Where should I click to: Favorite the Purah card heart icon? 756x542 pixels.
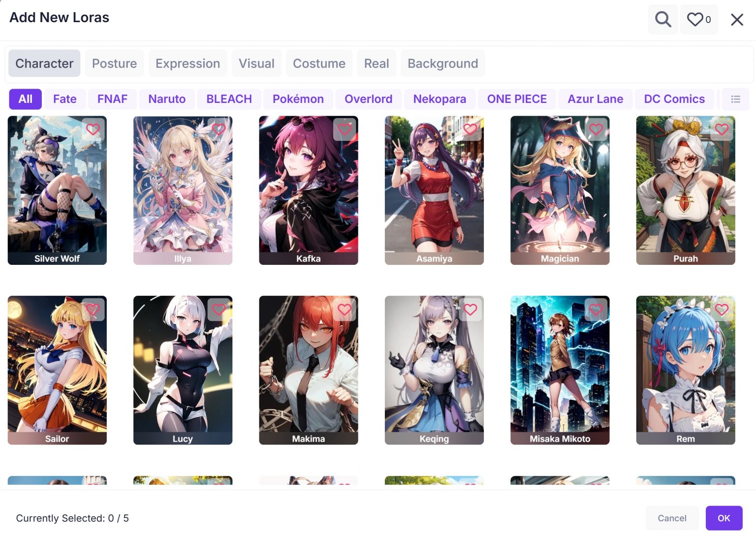(722, 129)
